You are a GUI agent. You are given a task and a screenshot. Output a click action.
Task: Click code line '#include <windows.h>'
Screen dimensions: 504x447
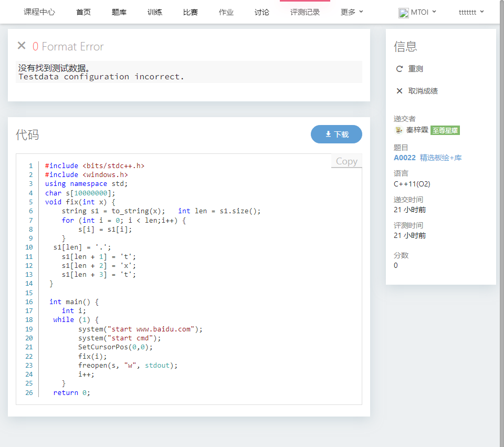click(87, 174)
